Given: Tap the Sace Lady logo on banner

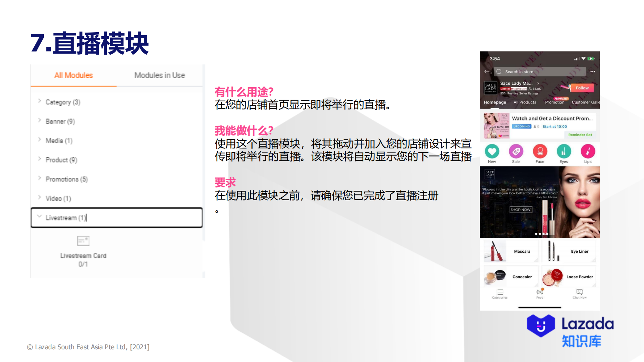Looking at the screenshot, I should (490, 174).
